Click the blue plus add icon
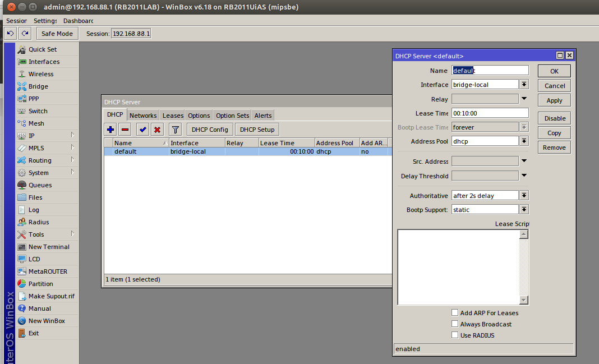 coord(110,130)
